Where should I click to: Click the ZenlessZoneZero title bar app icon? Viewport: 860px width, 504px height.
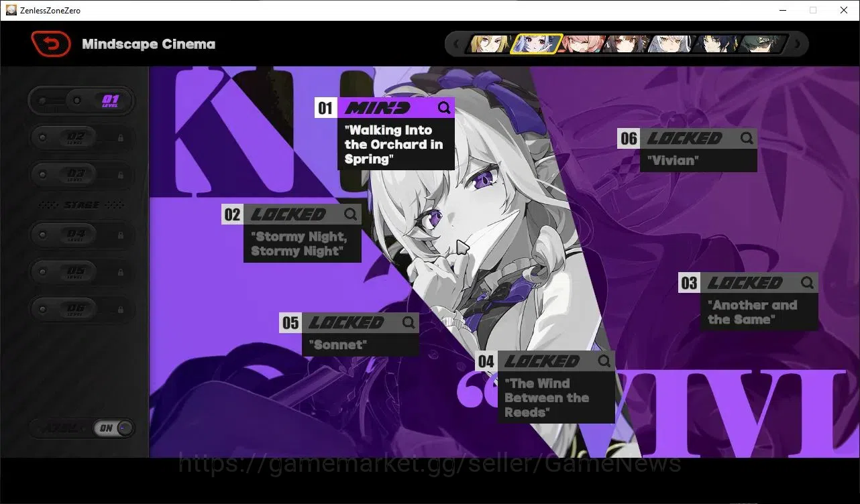pyautogui.click(x=11, y=10)
